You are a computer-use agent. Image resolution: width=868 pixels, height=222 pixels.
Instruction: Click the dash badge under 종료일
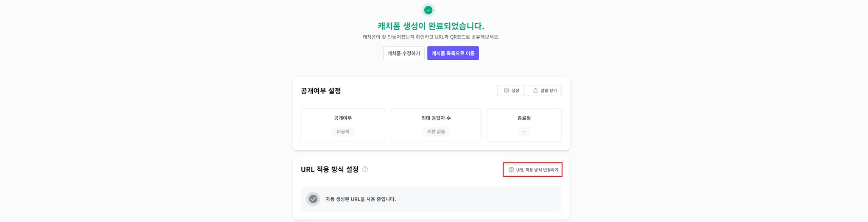tap(524, 132)
